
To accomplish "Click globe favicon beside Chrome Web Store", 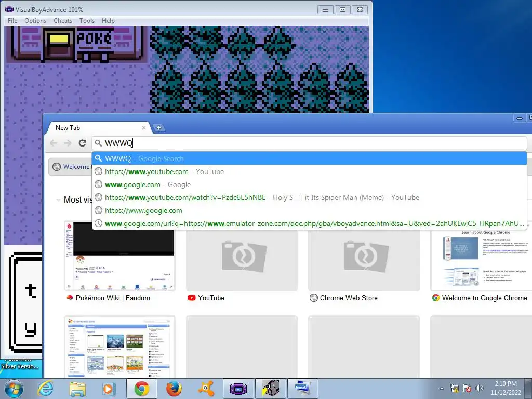I will pyautogui.click(x=313, y=298).
